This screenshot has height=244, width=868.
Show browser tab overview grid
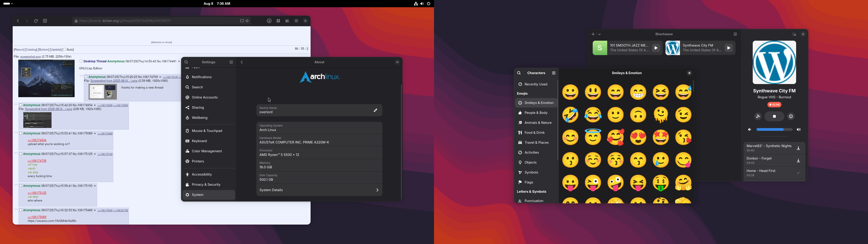278,21
